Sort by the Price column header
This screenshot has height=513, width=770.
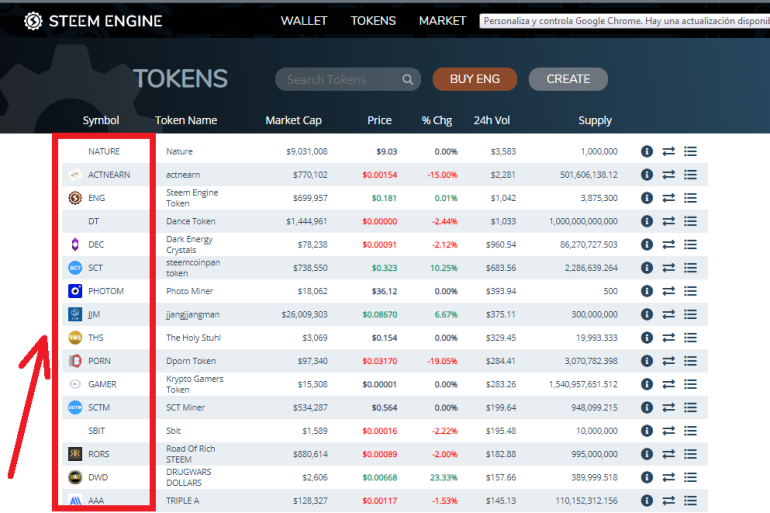click(x=380, y=120)
